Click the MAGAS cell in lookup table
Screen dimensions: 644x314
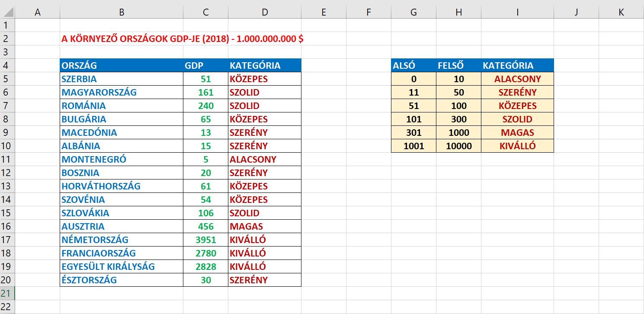[x=518, y=132]
